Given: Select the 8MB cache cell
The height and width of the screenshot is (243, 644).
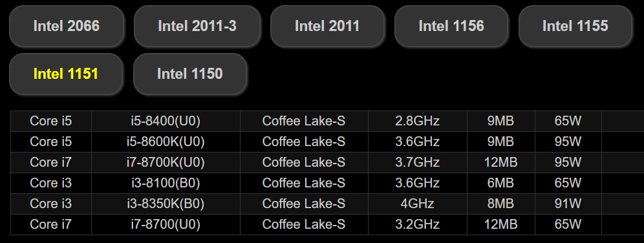Looking at the screenshot, I should [x=501, y=204].
